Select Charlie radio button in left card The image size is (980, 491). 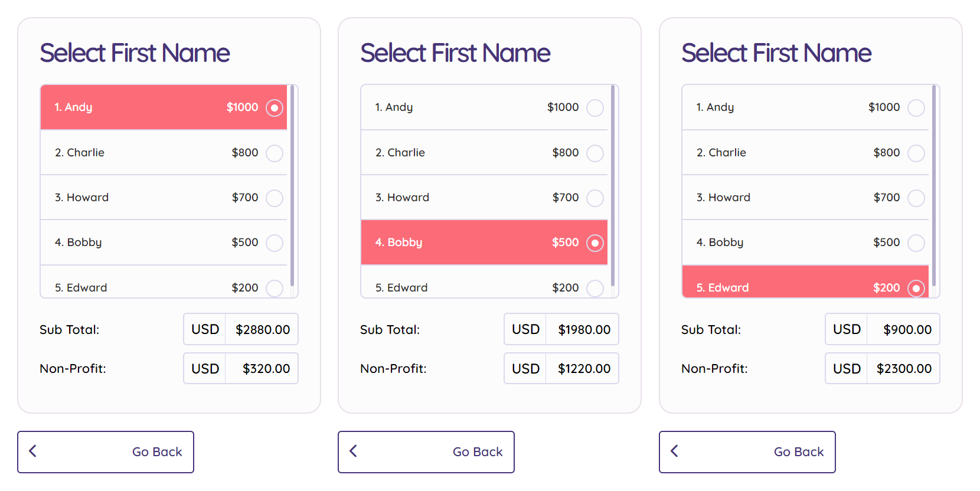coord(275,153)
